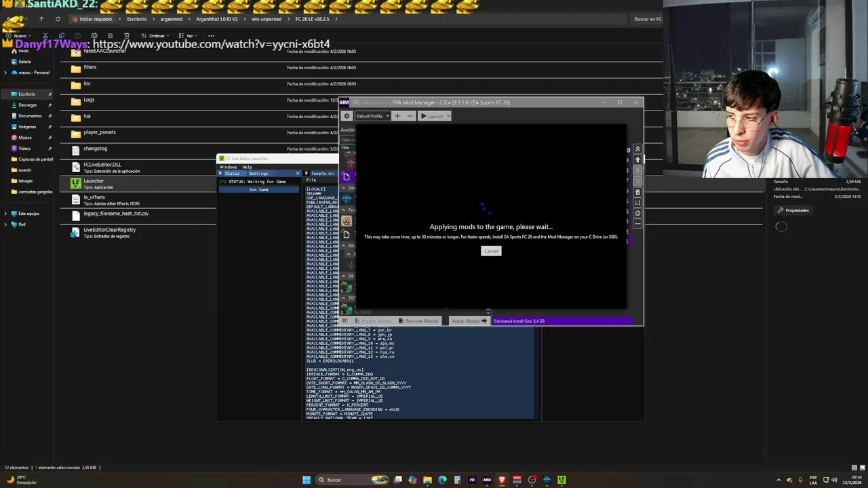Expand the Este equipo tree node
The image size is (868, 488).
(x=5, y=213)
